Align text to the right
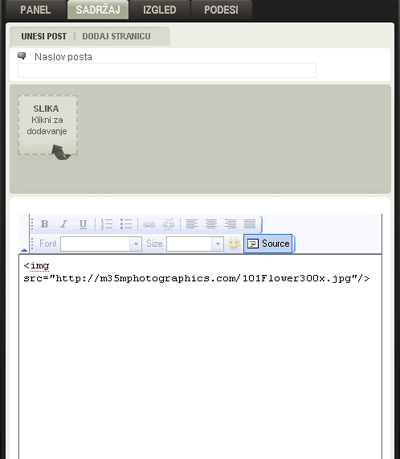The width and height of the screenshot is (400, 459). click(230, 224)
